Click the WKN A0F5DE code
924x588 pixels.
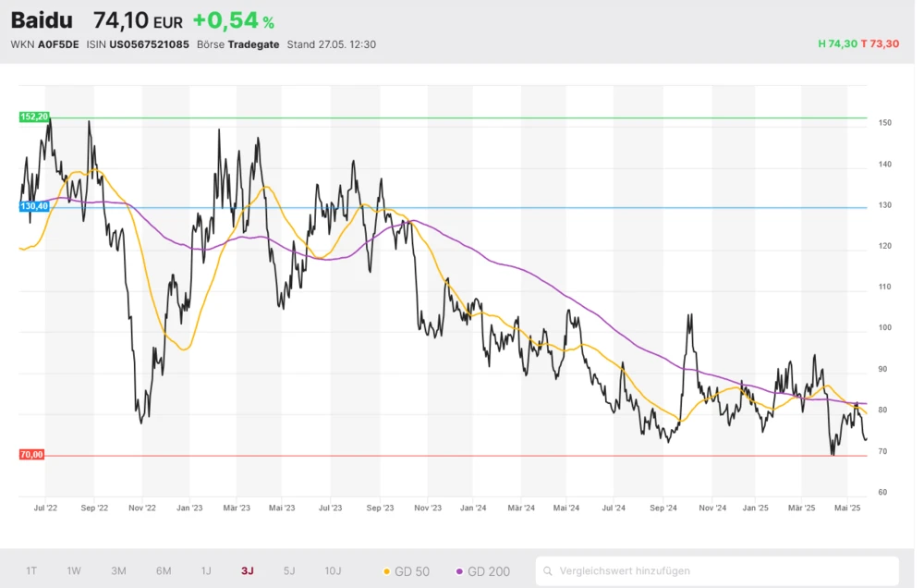pyautogui.click(x=58, y=44)
